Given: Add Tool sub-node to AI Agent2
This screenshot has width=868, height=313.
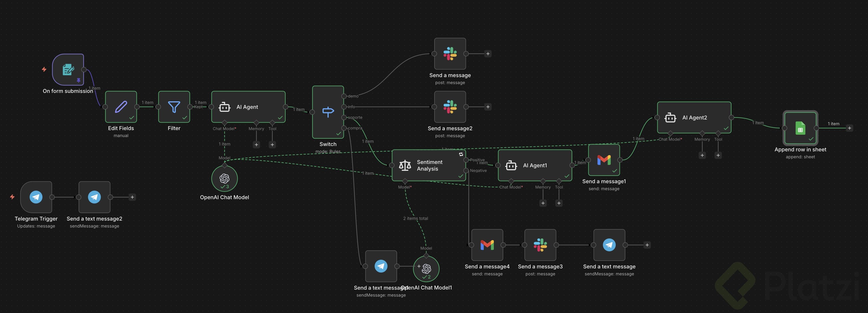Looking at the screenshot, I should pos(718,155).
